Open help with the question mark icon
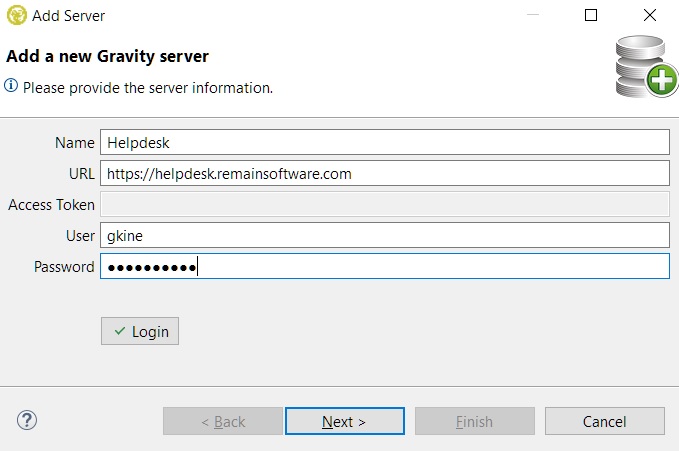This screenshot has width=679, height=451. (27, 420)
